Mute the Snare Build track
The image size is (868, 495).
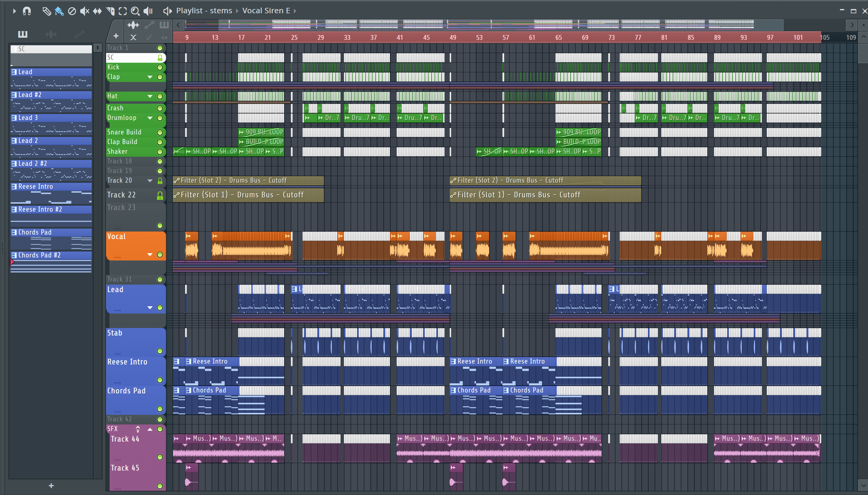(x=160, y=132)
